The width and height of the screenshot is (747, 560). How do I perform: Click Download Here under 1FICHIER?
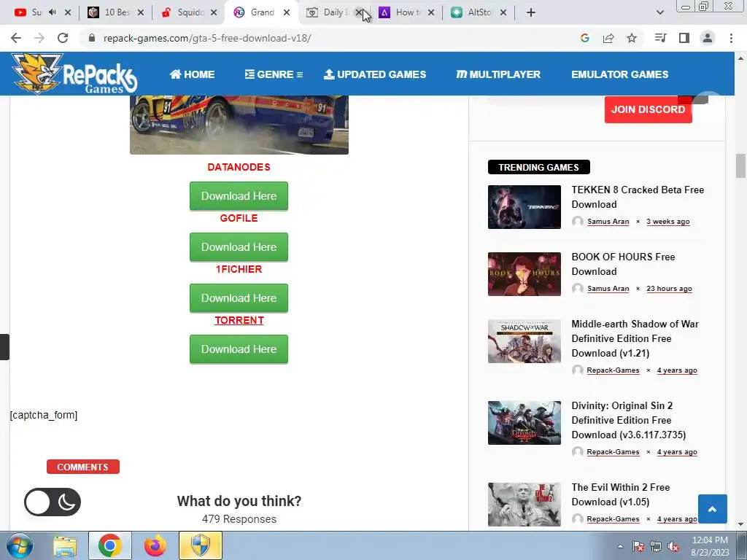[239, 297]
